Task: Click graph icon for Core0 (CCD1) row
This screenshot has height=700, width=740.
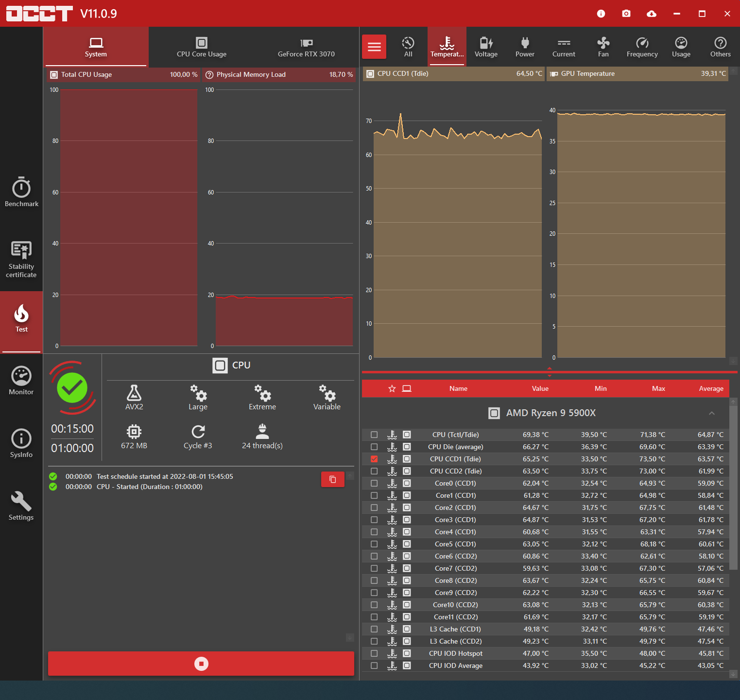Action: pos(392,483)
